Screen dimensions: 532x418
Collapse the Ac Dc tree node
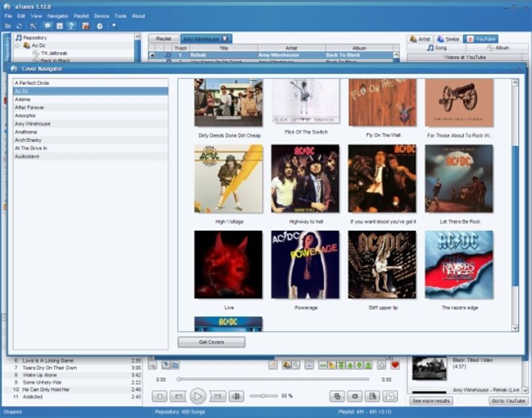[17, 45]
